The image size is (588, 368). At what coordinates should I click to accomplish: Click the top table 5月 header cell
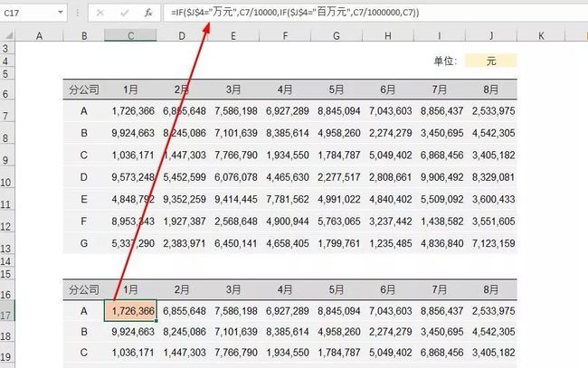point(337,90)
